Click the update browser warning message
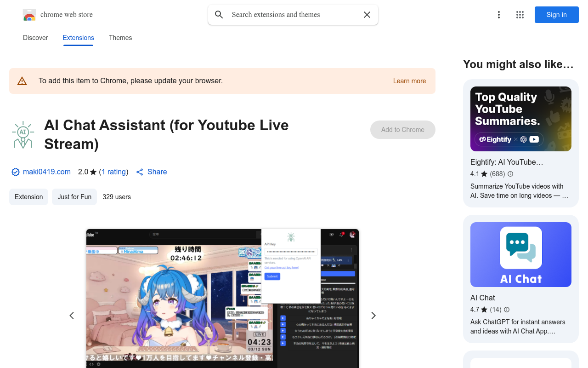Screen dimensions: 588x368 130,81
